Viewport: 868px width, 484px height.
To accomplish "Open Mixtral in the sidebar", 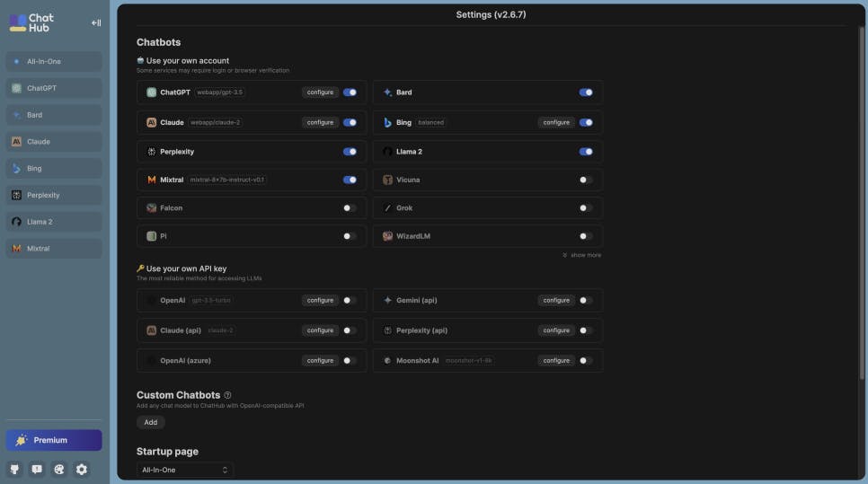I will 54,249.
